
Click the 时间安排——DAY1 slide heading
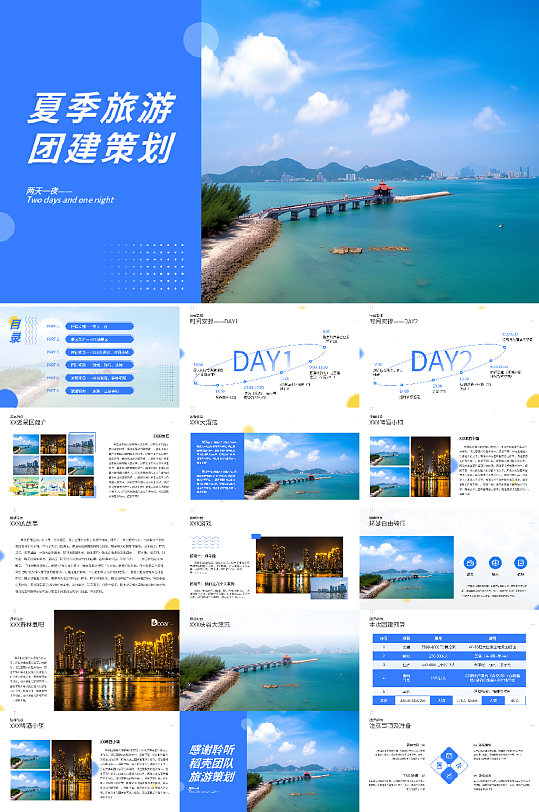(x=213, y=322)
